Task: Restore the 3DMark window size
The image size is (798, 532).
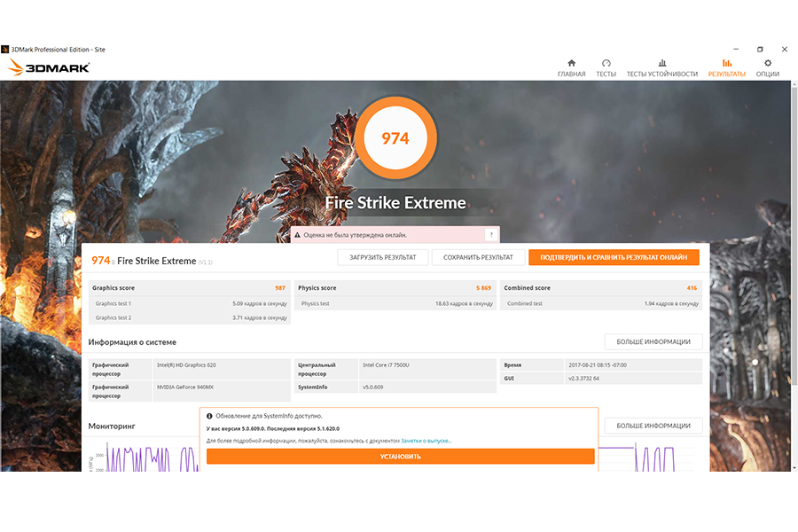Action: click(x=760, y=50)
